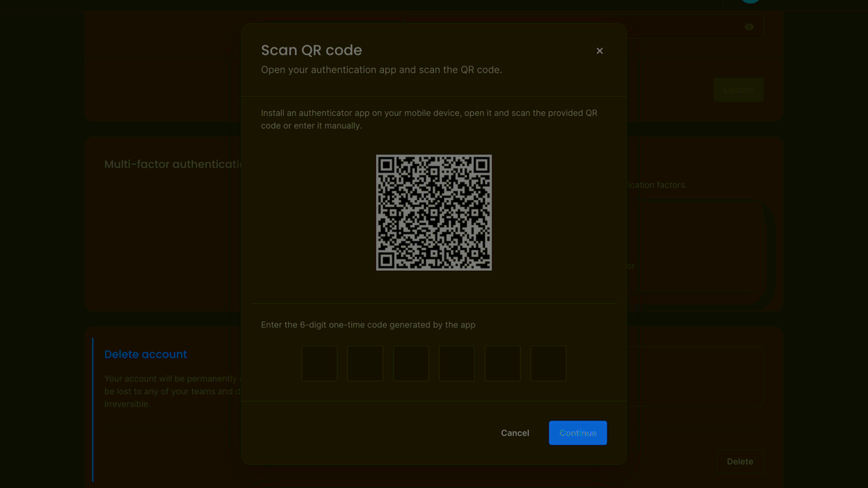Click Delete to permanently remove the account
868x488 pixels.
(x=739, y=461)
